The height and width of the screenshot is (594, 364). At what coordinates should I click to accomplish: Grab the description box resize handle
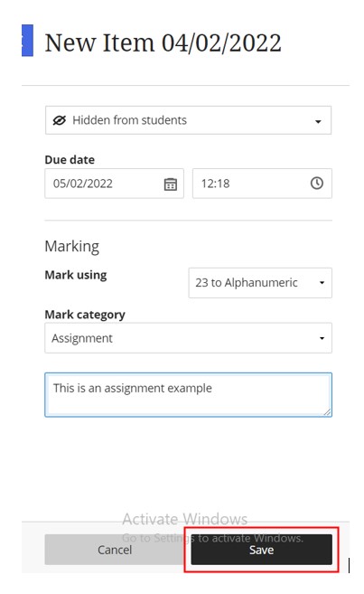(327, 412)
